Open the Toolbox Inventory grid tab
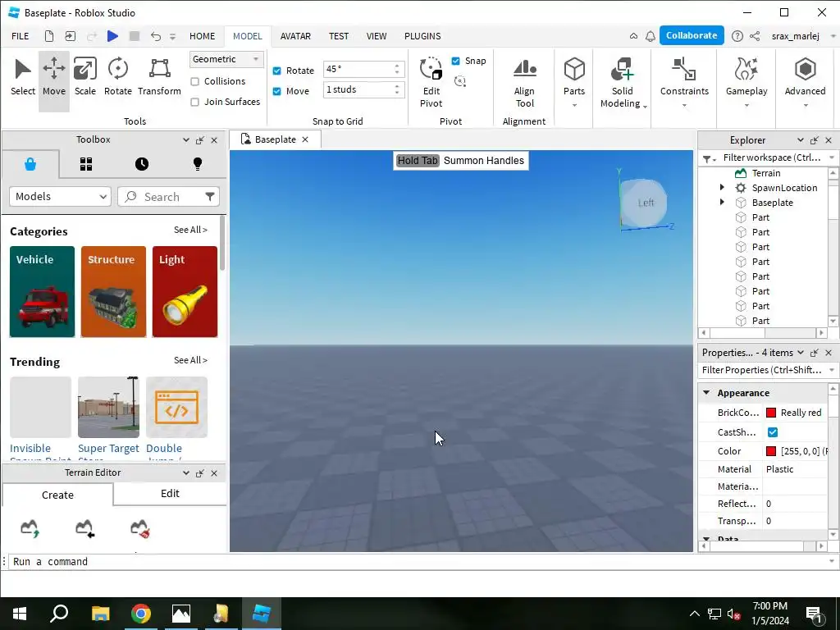This screenshot has height=630, width=840. pos(85,164)
